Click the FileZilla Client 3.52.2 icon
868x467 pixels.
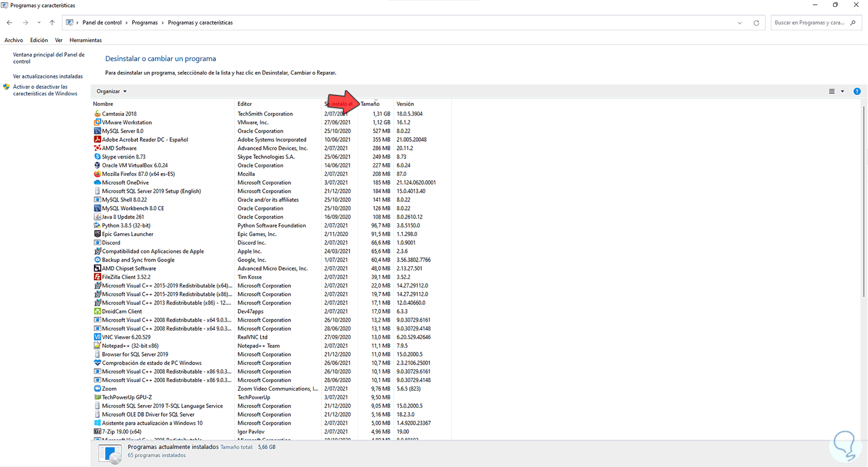pyautogui.click(x=97, y=277)
